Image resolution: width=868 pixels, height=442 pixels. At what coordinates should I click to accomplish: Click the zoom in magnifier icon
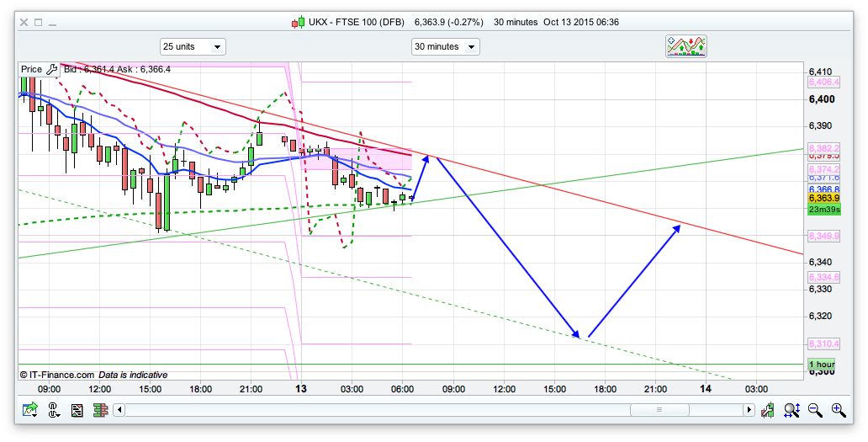coord(838,410)
